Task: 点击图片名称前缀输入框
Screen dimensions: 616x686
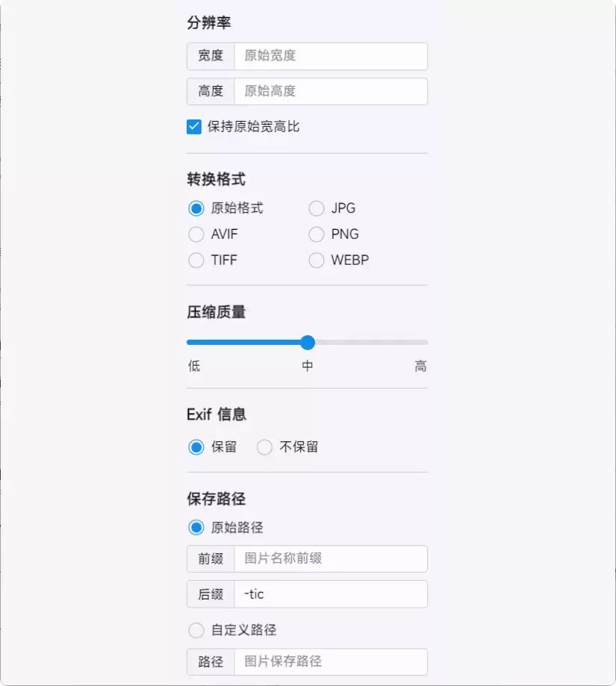Action: 331,558
